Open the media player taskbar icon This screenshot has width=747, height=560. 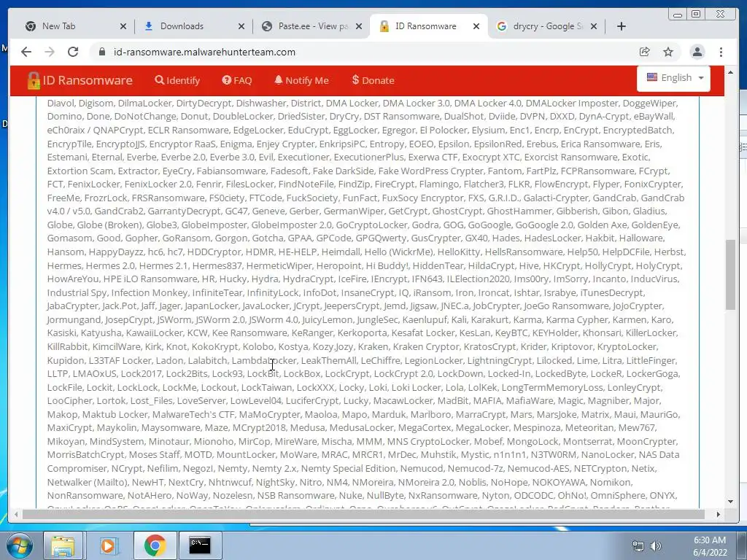[x=108, y=545]
